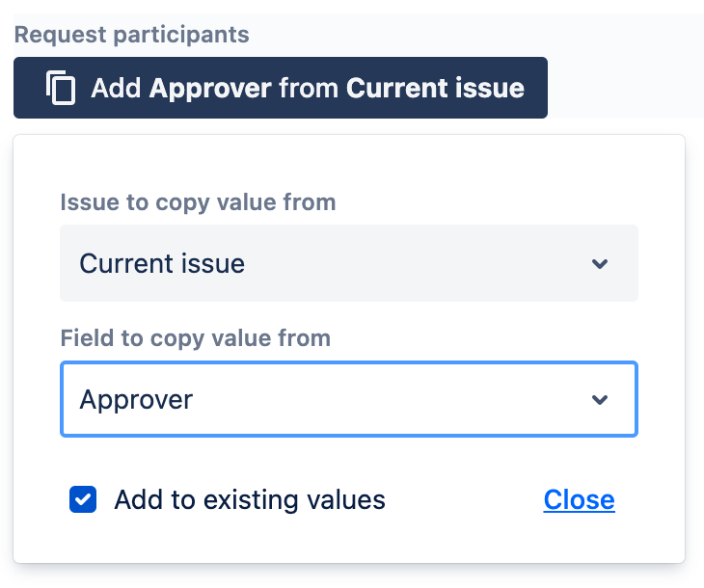Click the Close link

[x=580, y=499]
